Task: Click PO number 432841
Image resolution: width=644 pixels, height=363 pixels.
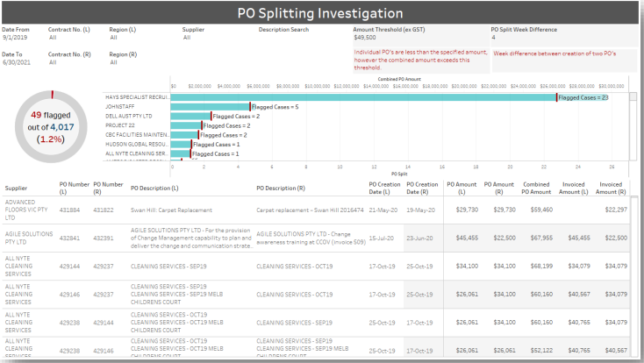Action: pos(69,238)
